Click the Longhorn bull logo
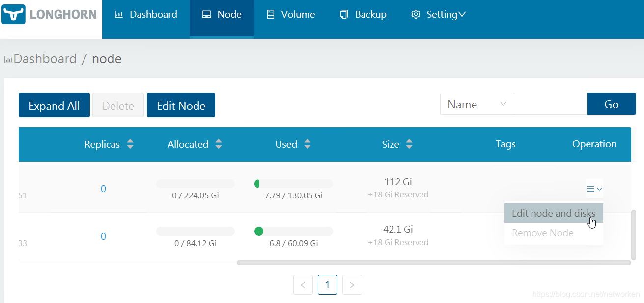Image resolution: width=644 pixels, height=303 pixels. (x=13, y=15)
